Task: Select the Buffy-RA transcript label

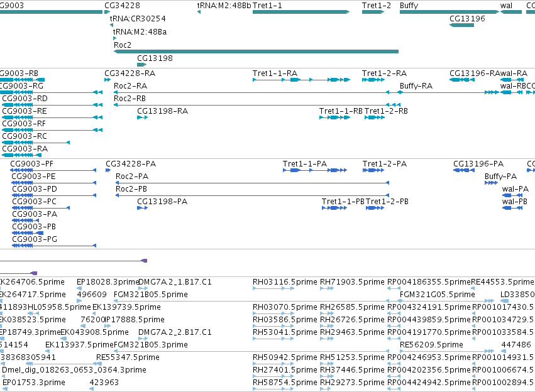Action: (416, 86)
